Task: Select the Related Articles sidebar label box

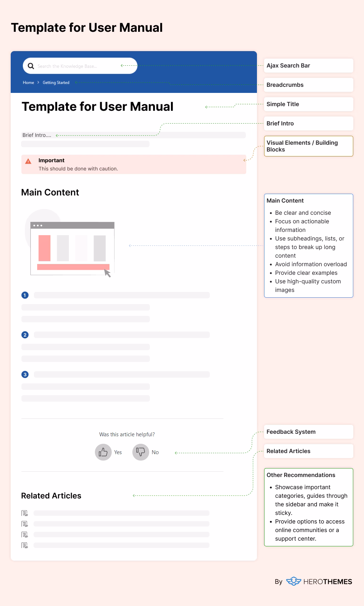Action: [309, 451]
